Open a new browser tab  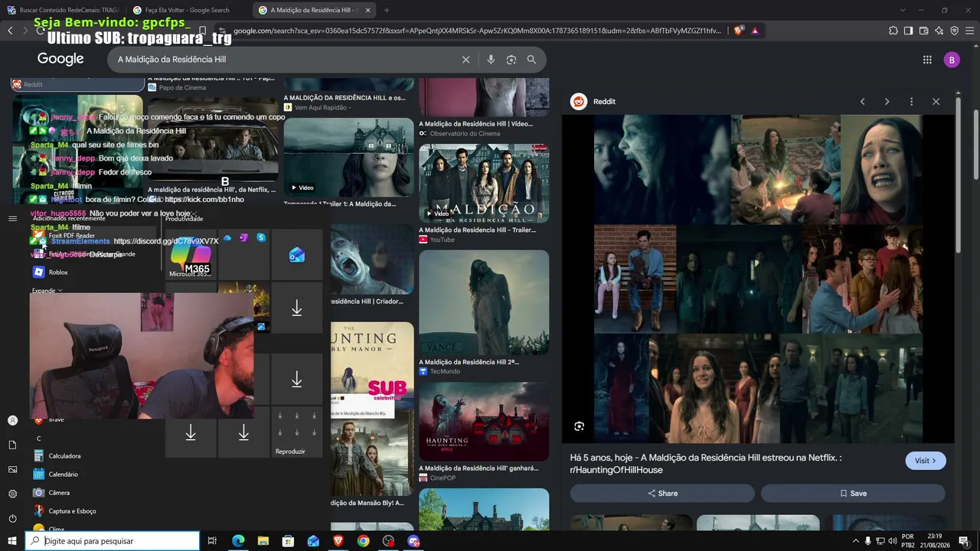tap(387, 10)
